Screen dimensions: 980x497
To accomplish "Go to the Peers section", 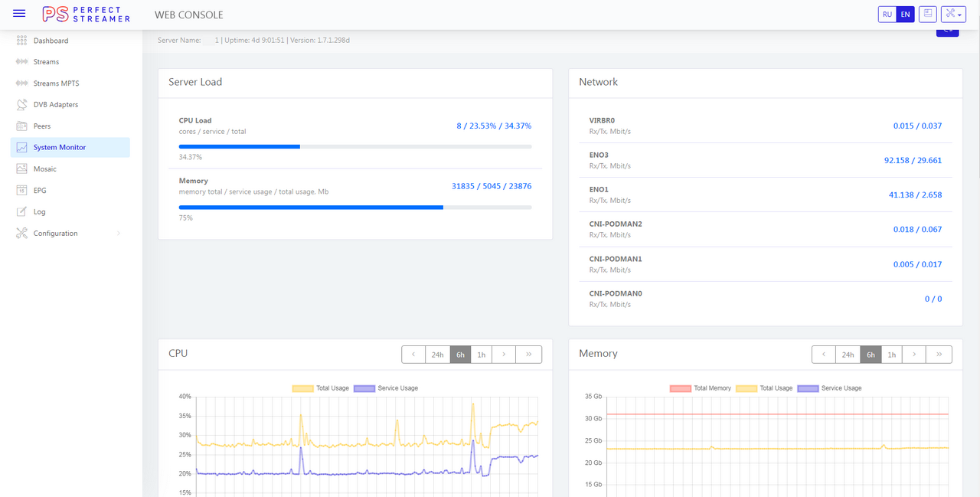I will pos(41,126).
